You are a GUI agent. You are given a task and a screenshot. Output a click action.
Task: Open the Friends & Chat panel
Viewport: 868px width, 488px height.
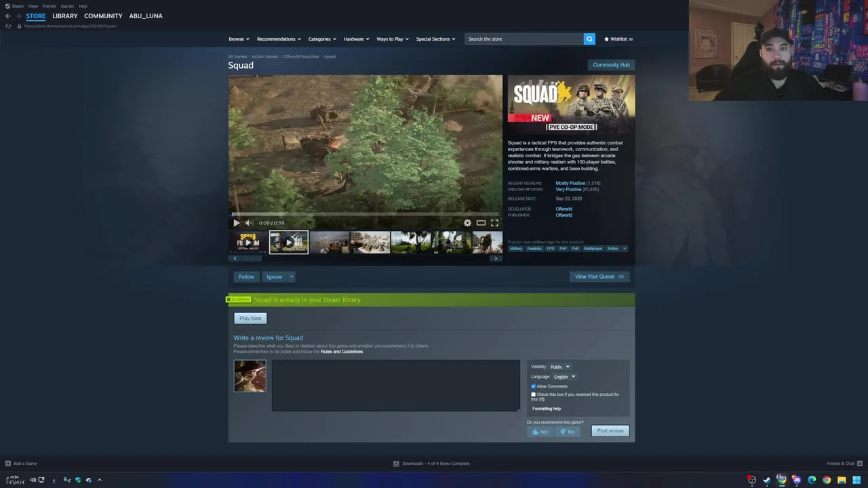click(843, 464)
